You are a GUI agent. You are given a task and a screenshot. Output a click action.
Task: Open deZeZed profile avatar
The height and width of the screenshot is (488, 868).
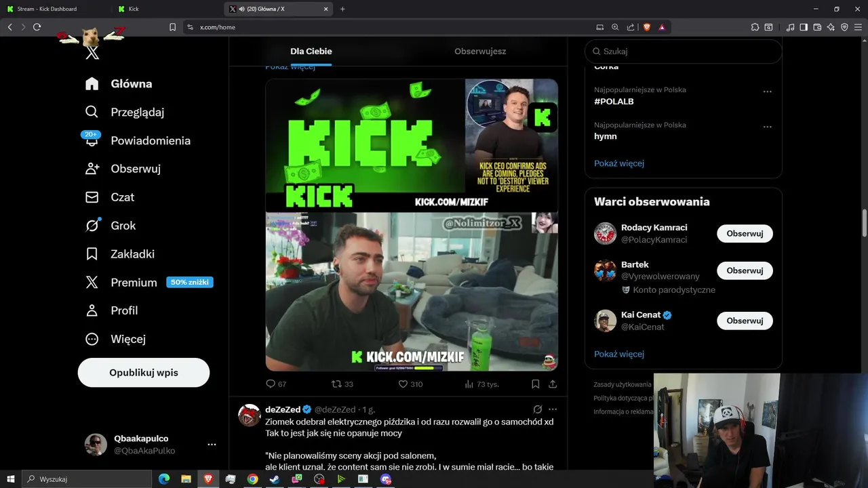pos(250,415)
